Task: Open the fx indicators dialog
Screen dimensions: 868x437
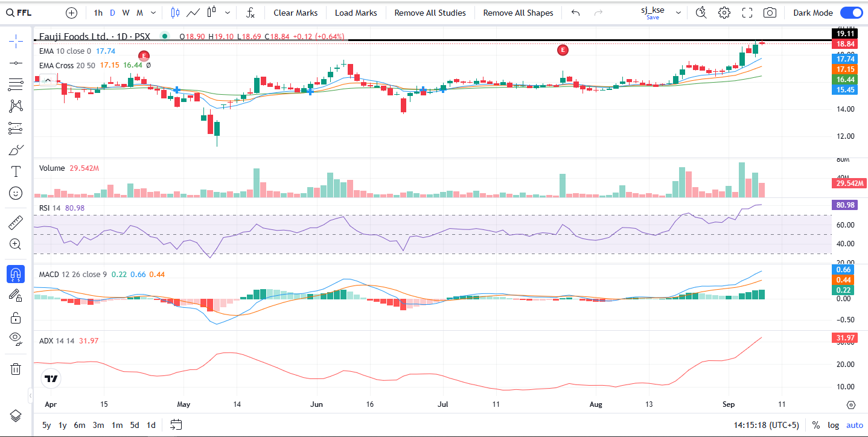Action: (x=251, y=13)
